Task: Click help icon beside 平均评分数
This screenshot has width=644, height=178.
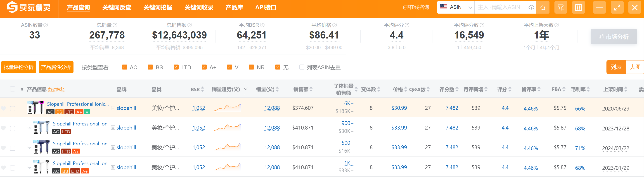Action: [x=482, y=25]
